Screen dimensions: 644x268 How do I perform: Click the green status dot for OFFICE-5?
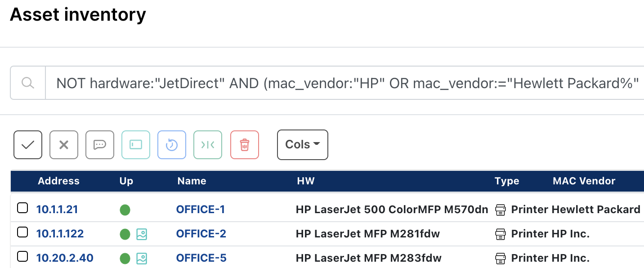(x=125, y=258)
